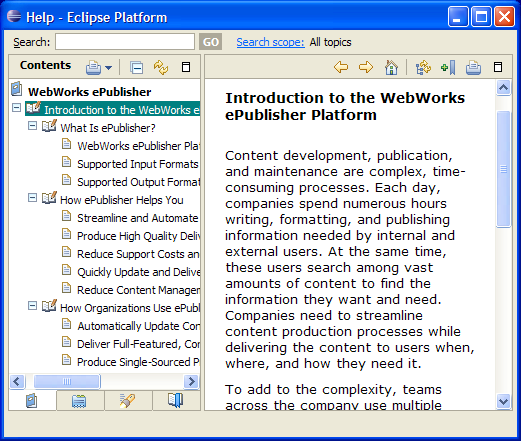Close the Help - Eclipse Platform window
Screen dimensions: 521x441
(504, 17)
